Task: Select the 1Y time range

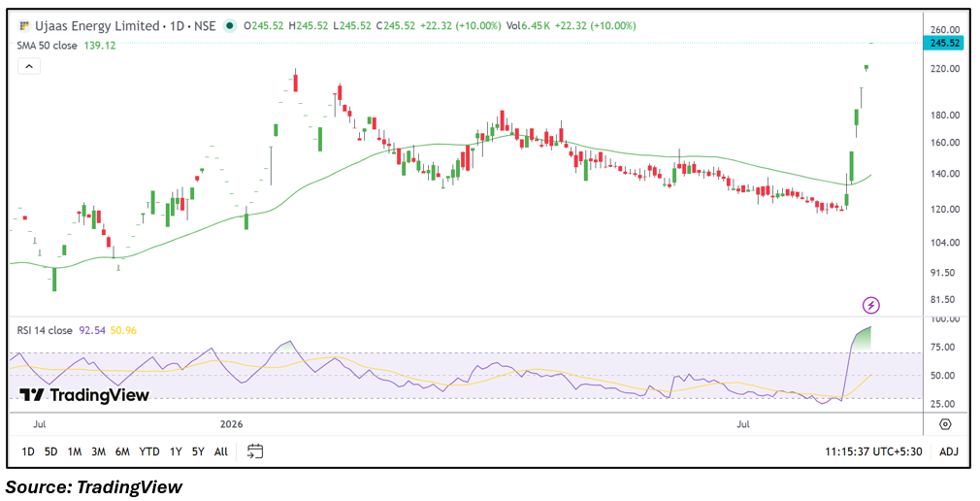Action: point(176,451)
